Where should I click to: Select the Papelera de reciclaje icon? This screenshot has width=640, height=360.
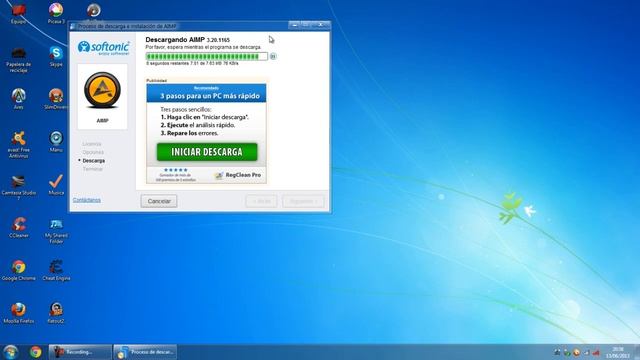pos(18,60)
